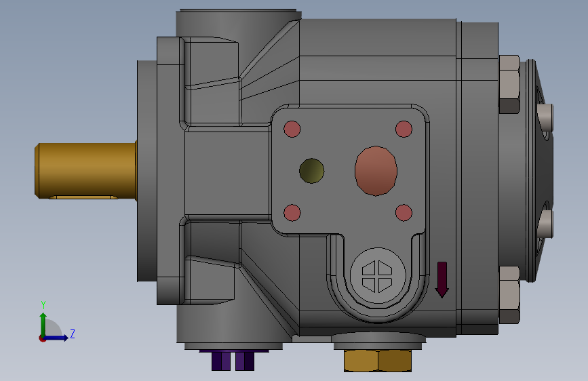Click the red origin dot of the triad
Screen dimensions: 588x381
coord(42,338)
